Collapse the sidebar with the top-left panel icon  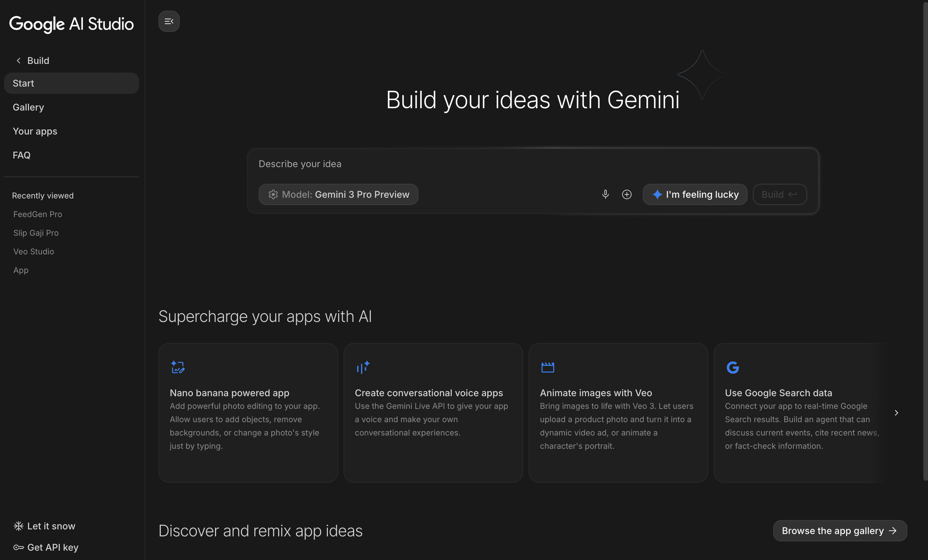point(169,21)
